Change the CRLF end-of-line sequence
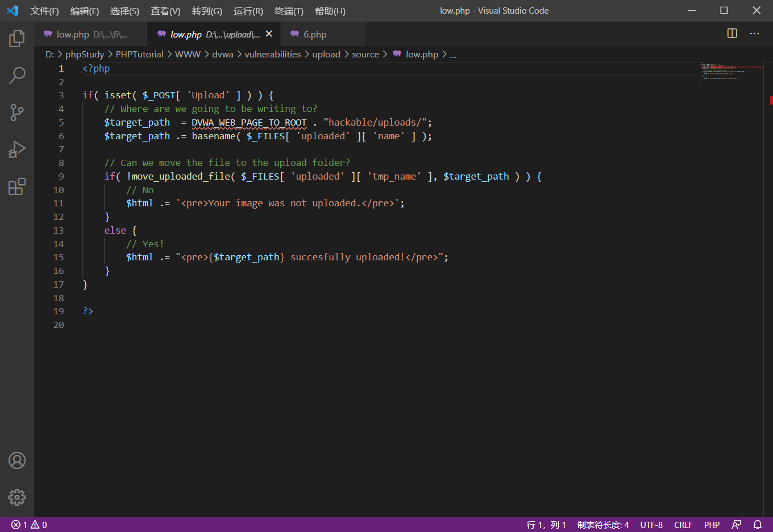Viewport: 773px width, 532px height. coord(683,525)
